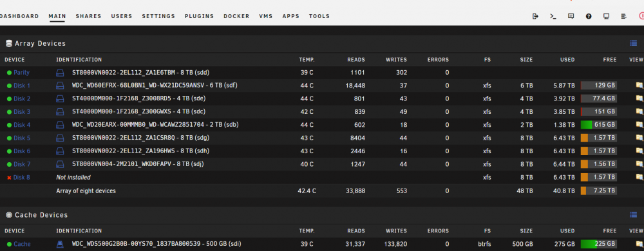Toggle Array Devices list view icon
The width and height of the screenshot is (644, 251).
coord(633,43)
